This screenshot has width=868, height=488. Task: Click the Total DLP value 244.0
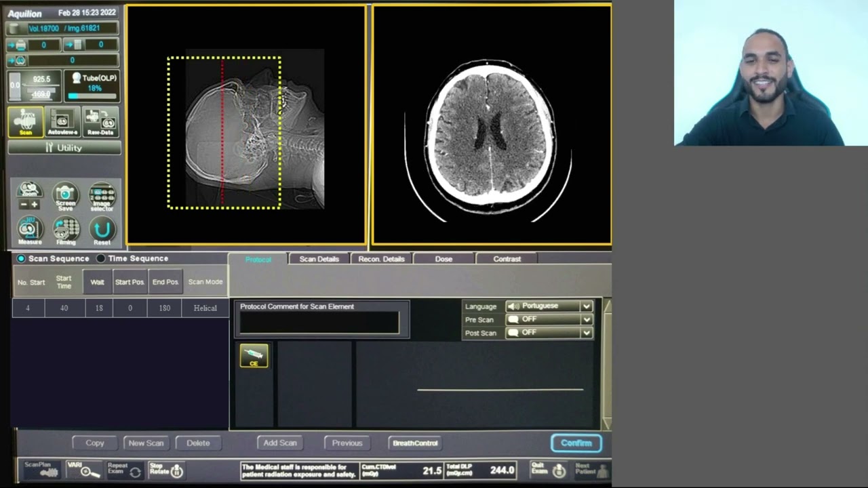(x=502, y=470)
